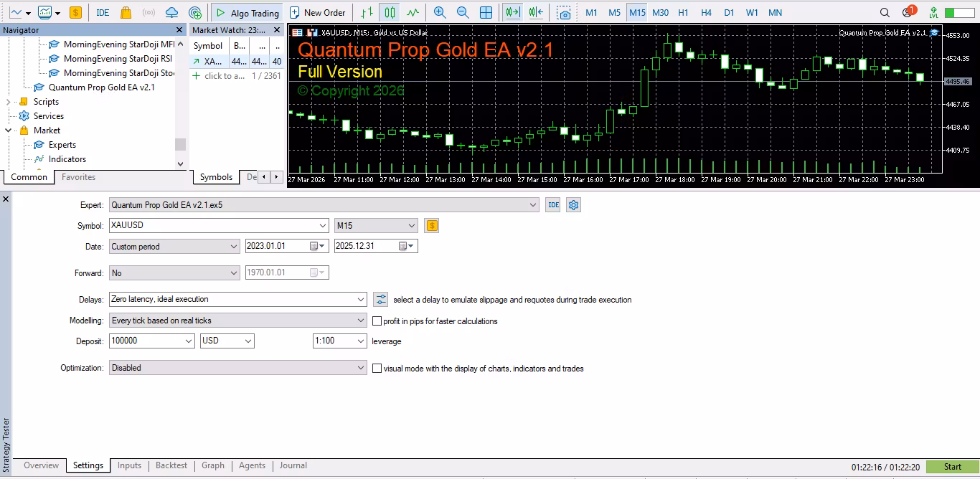Select the MN timeframe button
The width and height of the screenshot is (980, 479).
tap(775, 12)
